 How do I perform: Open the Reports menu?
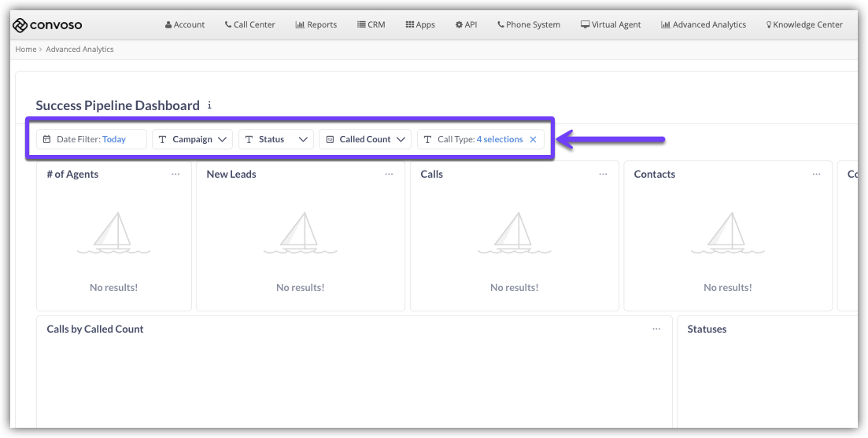click(x=316, y=24)
